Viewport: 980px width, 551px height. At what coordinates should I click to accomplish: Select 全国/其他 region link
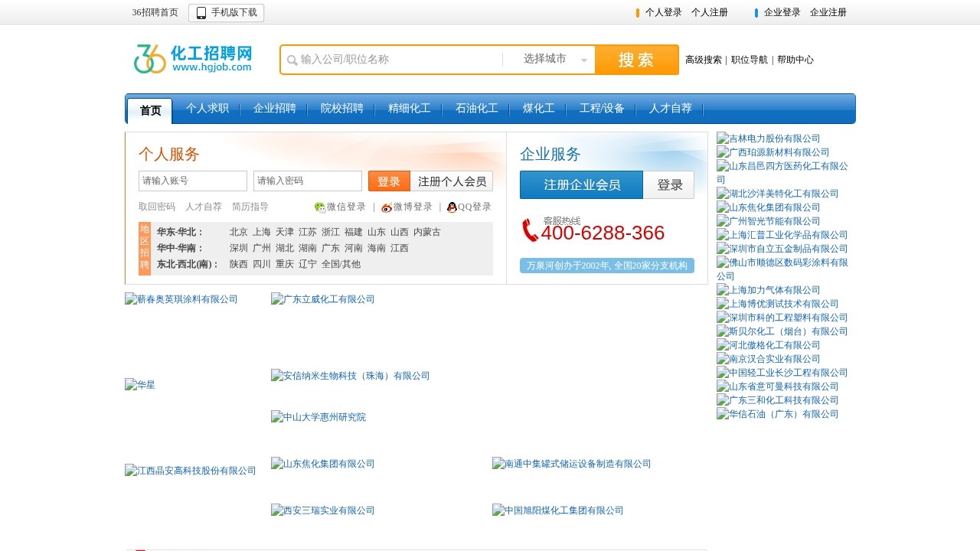pyautogui.click(x=341, y=264)
